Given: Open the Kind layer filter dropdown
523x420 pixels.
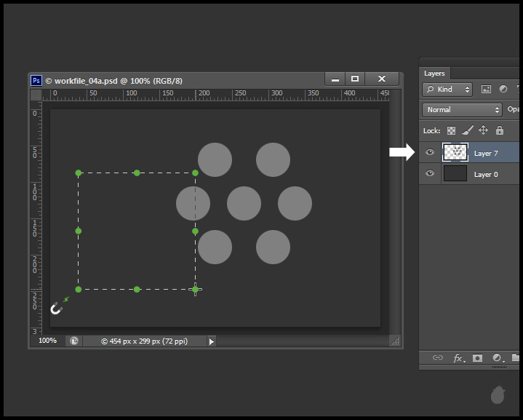Looking at the screenshot, I should click(x=447, y=90).
